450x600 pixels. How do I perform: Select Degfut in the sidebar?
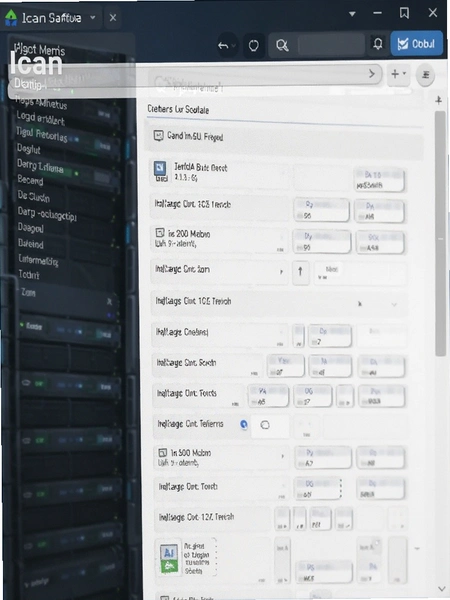click(29, 149)
